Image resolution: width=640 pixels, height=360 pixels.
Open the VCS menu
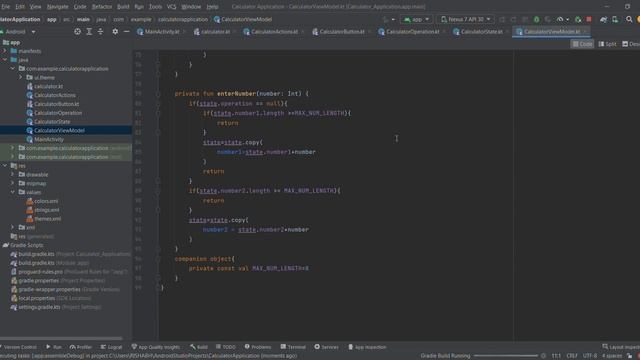click(x=171, y=7)
